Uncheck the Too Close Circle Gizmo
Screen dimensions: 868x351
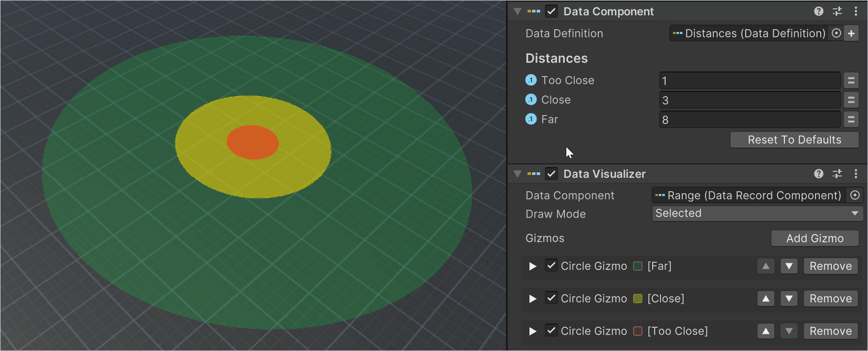[x=551, y=331]
